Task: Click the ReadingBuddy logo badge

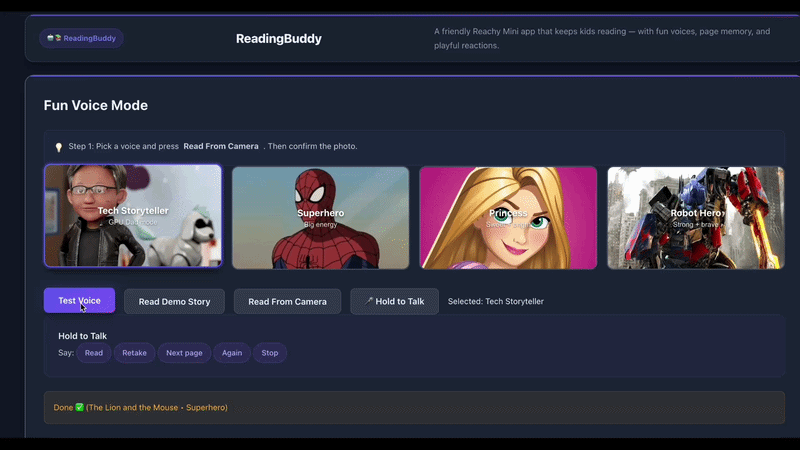Action: click(81, 38)
